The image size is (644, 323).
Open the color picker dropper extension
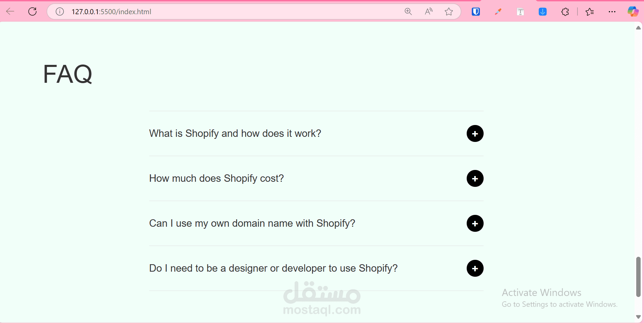(498, 12)
